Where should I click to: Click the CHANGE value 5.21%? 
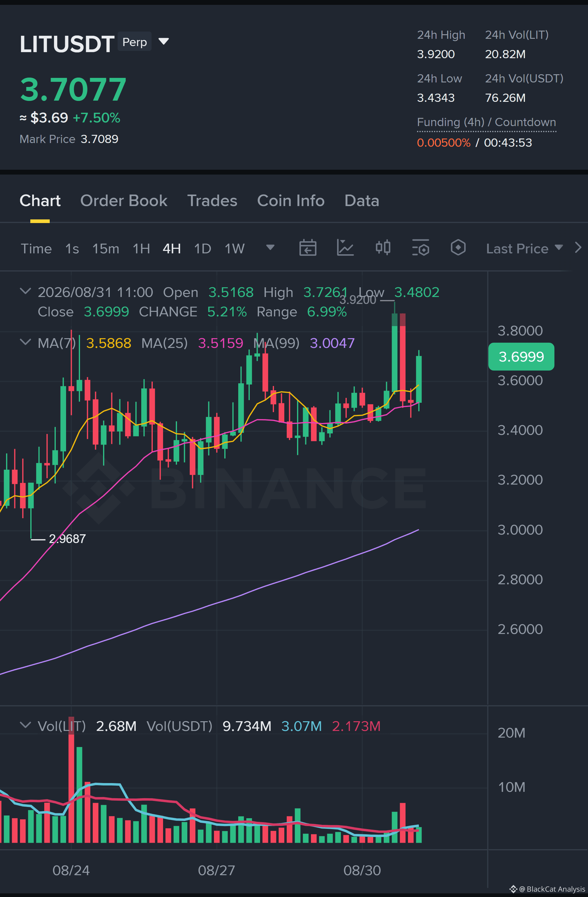coord(227,312)
